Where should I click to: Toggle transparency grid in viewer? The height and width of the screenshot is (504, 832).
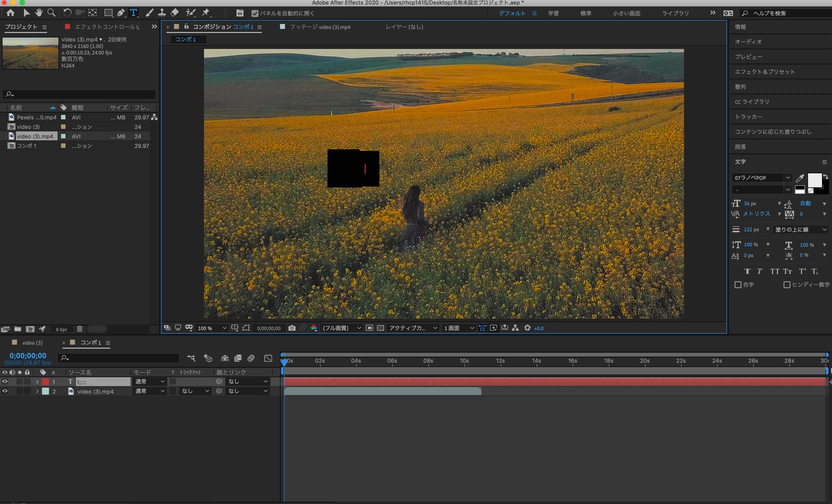pos(380,328)
